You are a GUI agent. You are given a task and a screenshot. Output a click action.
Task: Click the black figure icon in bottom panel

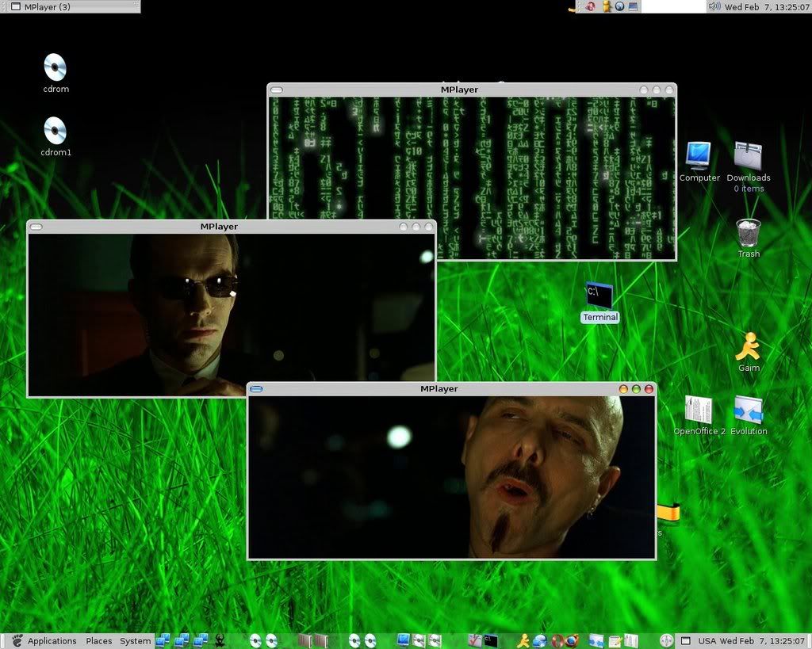pyautogui.click(x=220, y=641)
